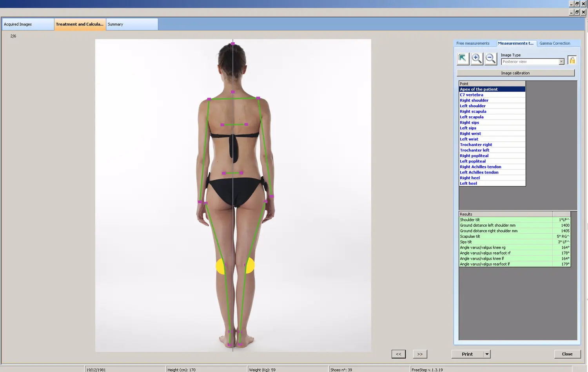The width and height of the screenshot is (588, 372).
Task: Click the zoom out magnifier
Action: [490, 59]
